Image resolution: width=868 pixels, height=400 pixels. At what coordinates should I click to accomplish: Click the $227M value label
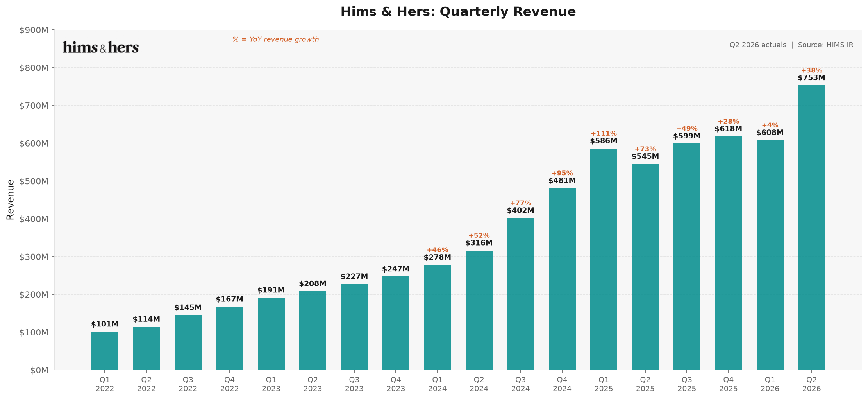click(354, 276)
